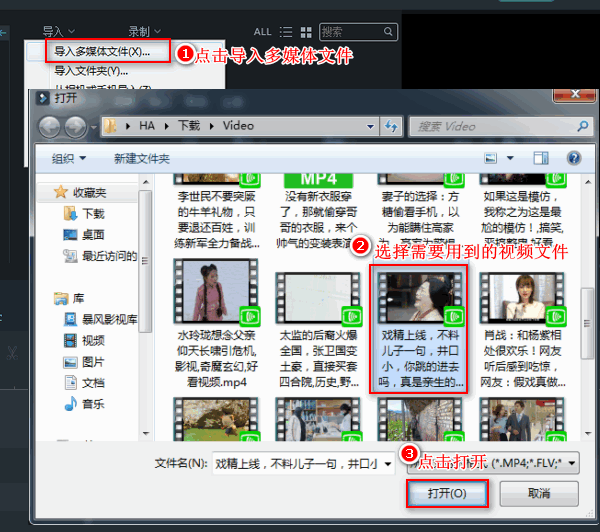Open the 组织 menu
The width and height of the screenshot is (600, 532).
point(69,158)
